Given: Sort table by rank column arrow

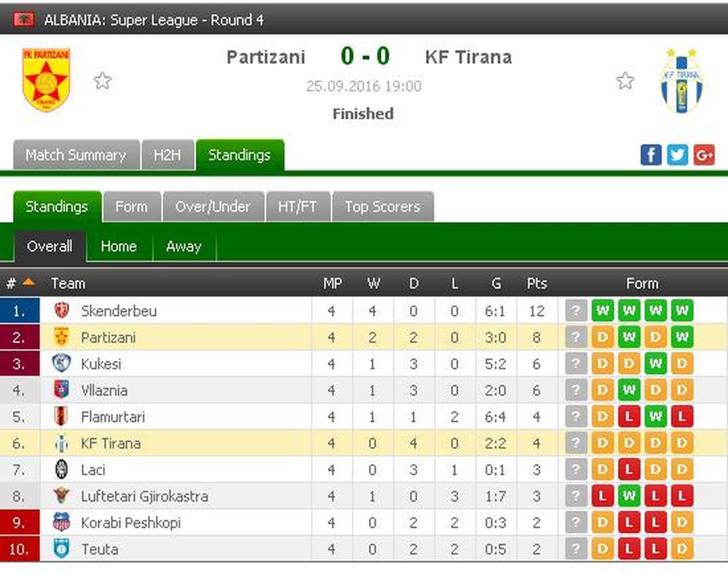Looking at the screenshot, I should click(x=28, y=281).
